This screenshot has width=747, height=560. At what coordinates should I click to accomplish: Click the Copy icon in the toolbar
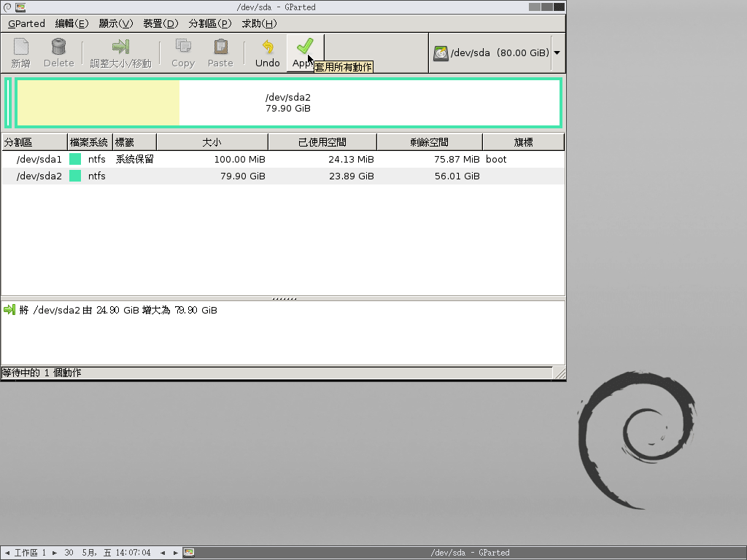coord(182,47)
